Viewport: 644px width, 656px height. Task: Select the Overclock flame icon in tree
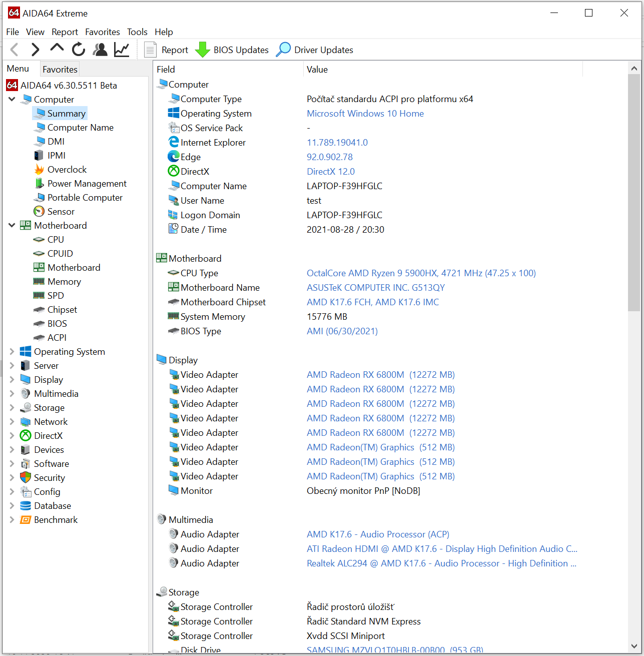pyautogui.click(x=39, y=170)
